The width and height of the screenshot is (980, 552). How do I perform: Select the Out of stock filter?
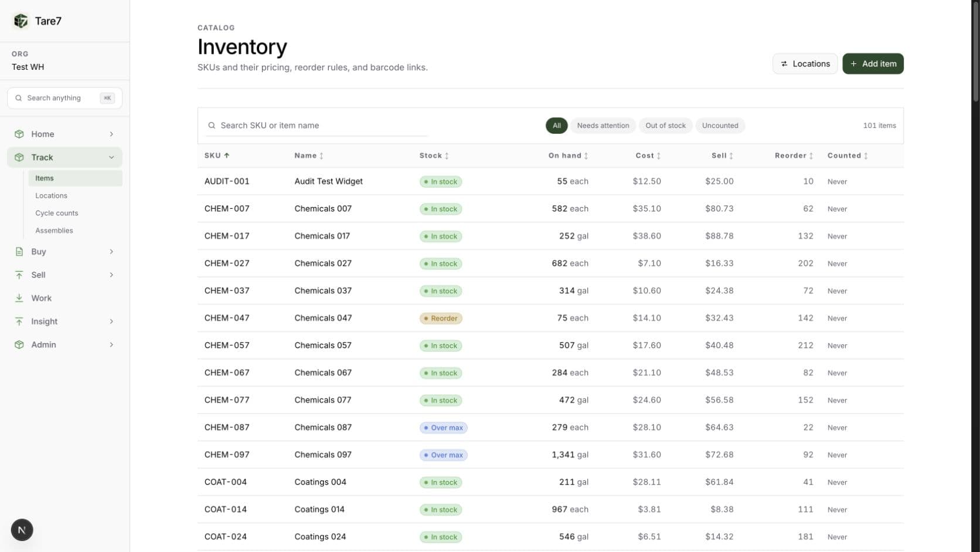pos(665,126)
